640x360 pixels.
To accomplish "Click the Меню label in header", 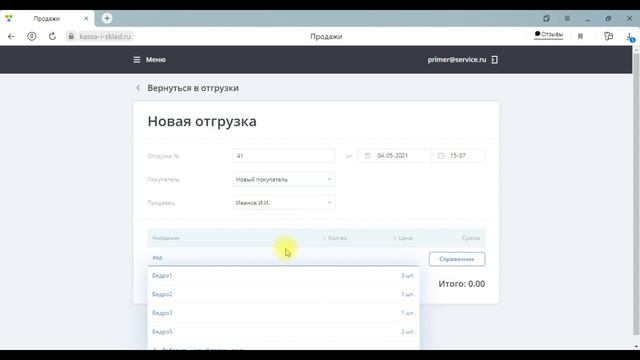I will (156, 60).
